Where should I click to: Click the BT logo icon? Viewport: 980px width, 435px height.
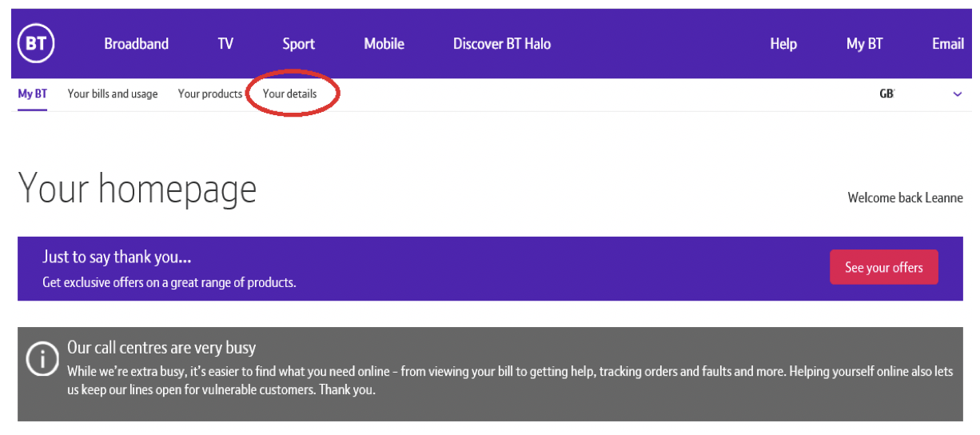coord(36,44)
